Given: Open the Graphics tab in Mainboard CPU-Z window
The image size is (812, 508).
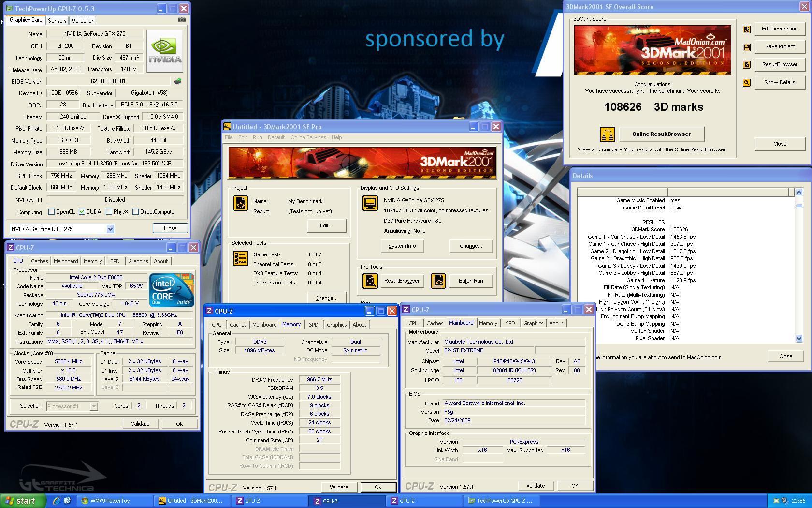Looking at the screenshot, I should click(533, 323).
